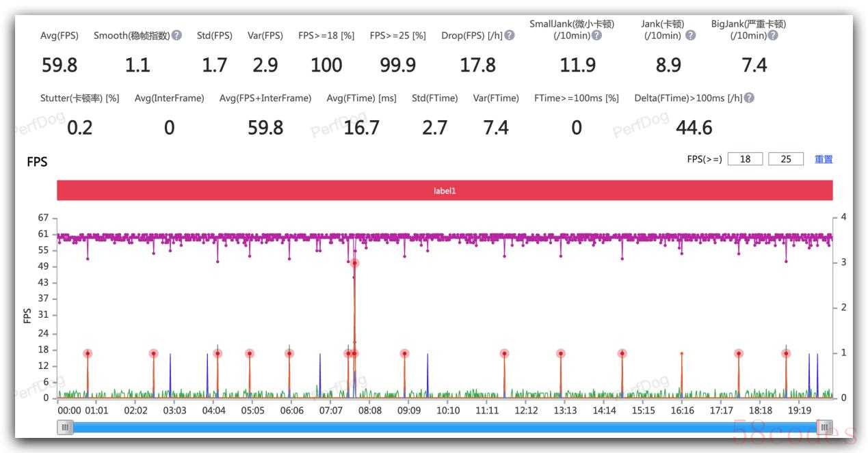868x453 pixels.
Task: Open help icon next to Delta(FTime)>100ms
Action: (749, 98)
